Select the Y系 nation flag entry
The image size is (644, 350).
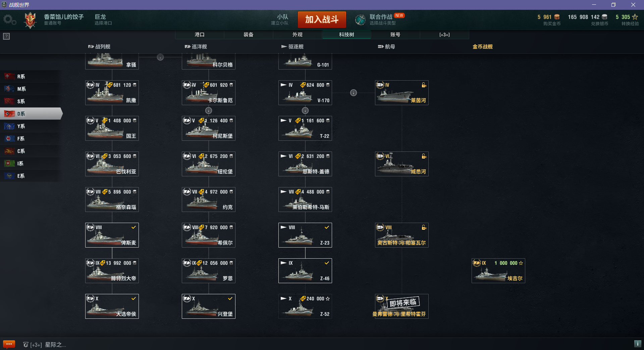31,126
